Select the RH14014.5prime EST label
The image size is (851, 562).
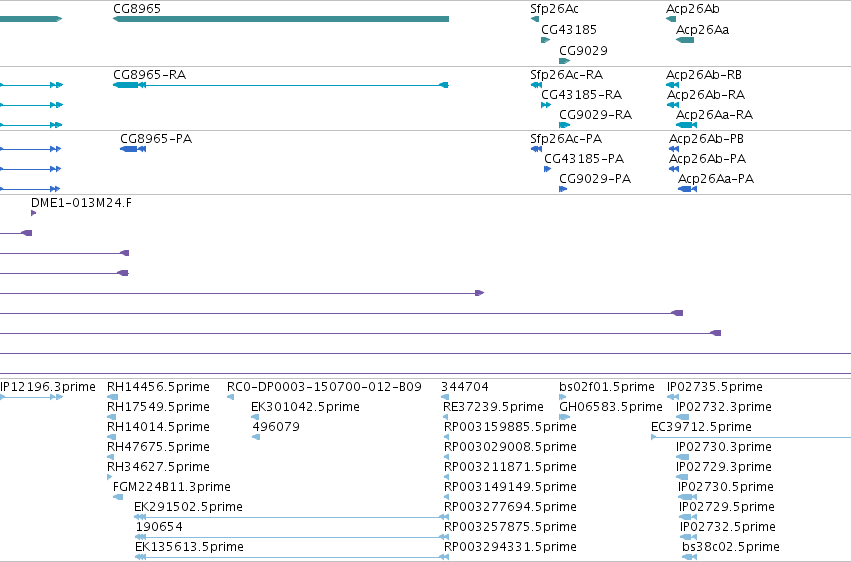(x=158, y=427)
